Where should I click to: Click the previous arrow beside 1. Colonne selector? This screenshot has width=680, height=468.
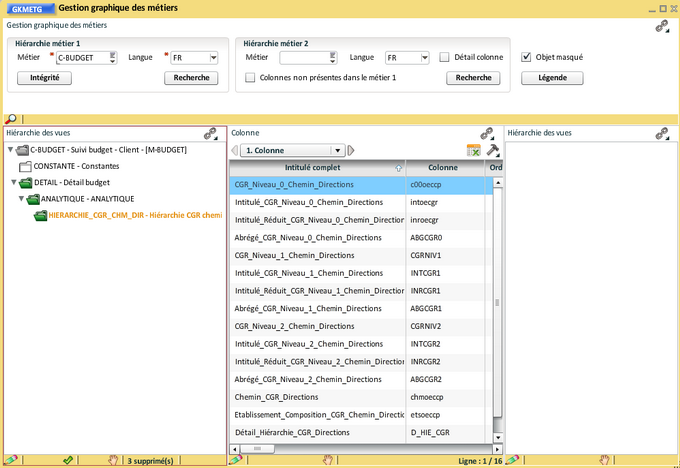[234, 150]
